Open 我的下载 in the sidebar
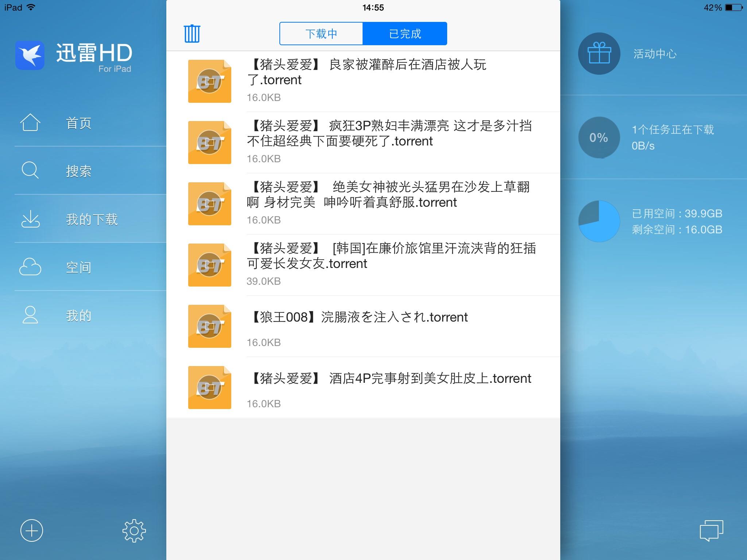Screen dimensions: 747x560 tap(91, 219)
